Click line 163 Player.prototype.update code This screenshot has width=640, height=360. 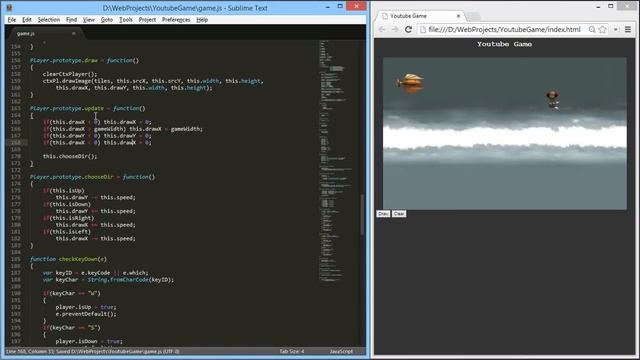87,108
